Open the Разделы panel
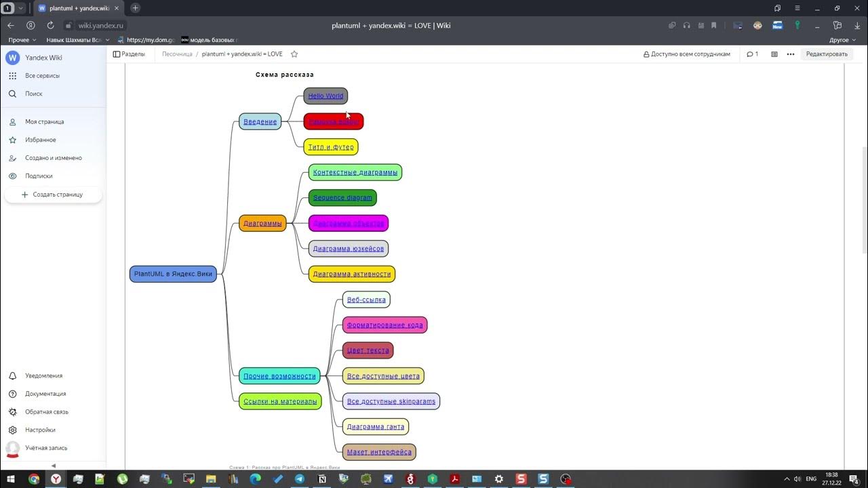 [x=129, y=54]
